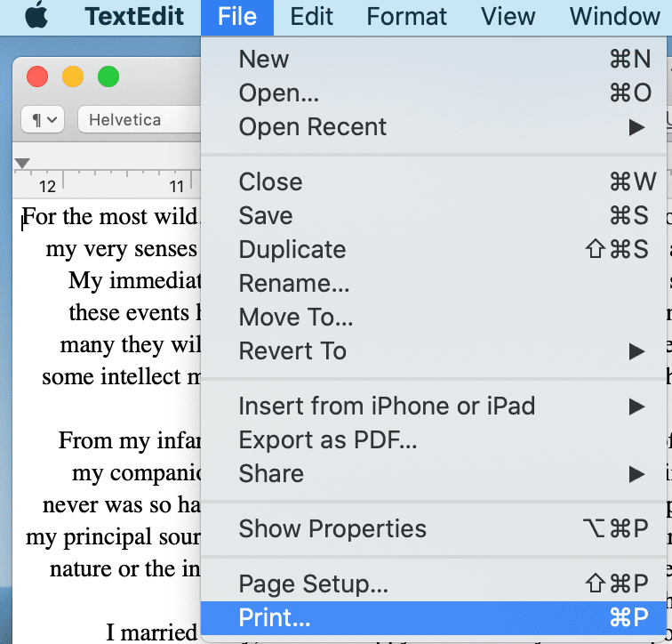Select Duplicate in the File menu
Screen dimensions: 672x644
433,250
